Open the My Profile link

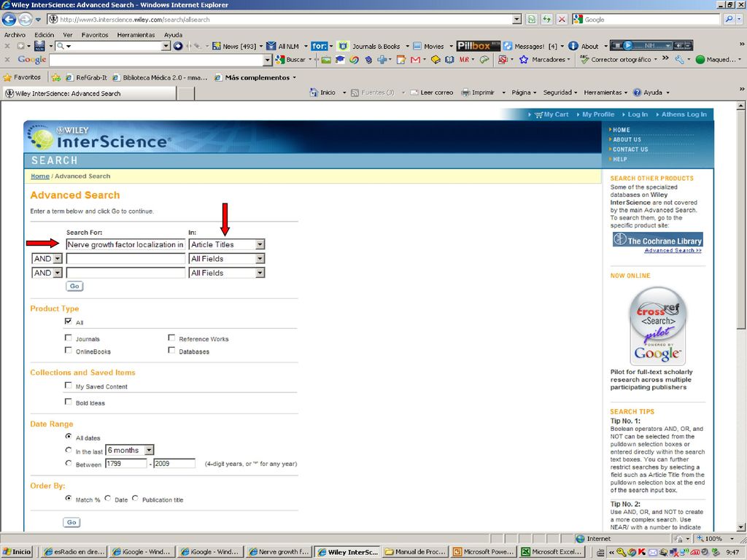(x=598, y=114)
